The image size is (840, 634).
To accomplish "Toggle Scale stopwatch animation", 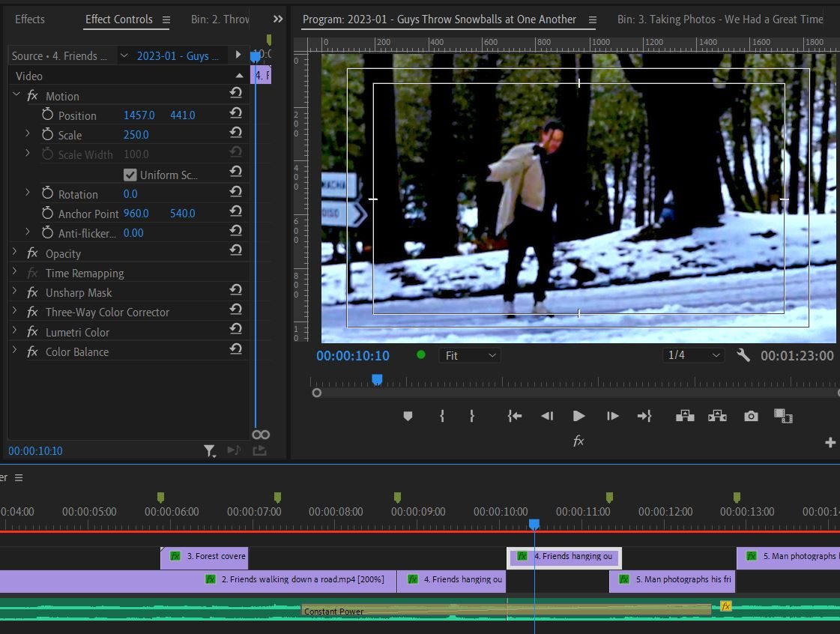I will coord(48,134).
